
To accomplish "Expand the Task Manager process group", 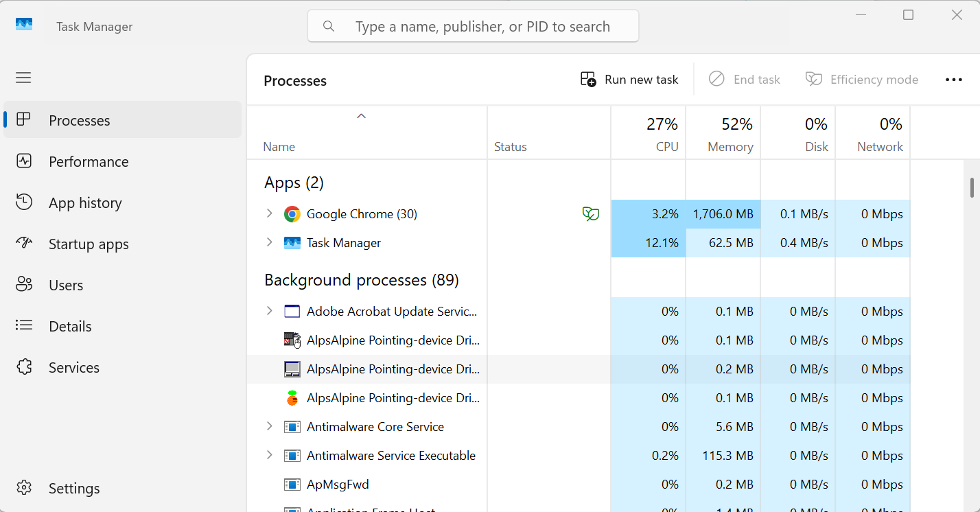I will pos(270,242).
